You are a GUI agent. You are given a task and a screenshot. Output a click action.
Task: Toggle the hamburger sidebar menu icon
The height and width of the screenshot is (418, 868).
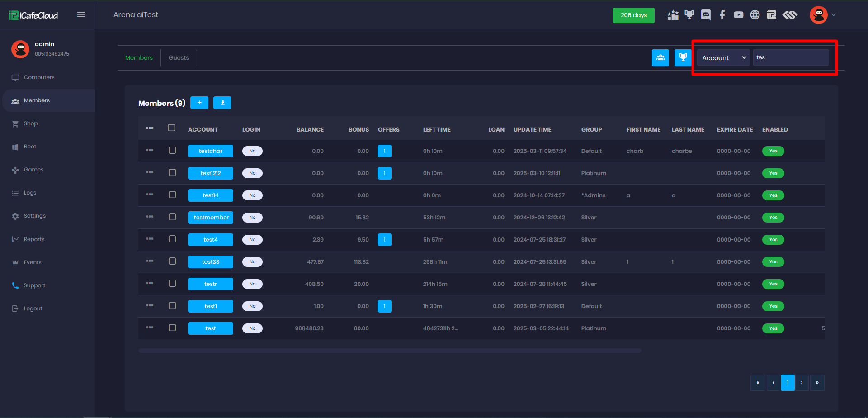[x=81, y=14]
